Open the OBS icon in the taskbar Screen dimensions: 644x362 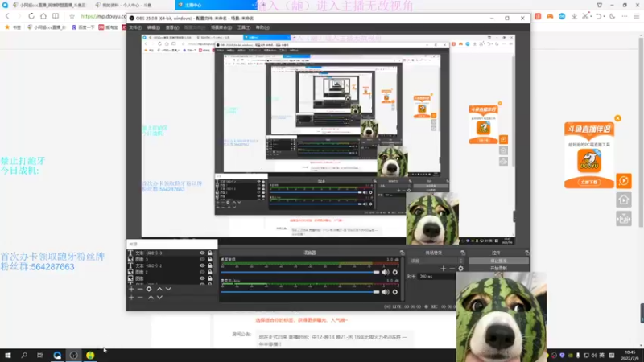(73, 355)
